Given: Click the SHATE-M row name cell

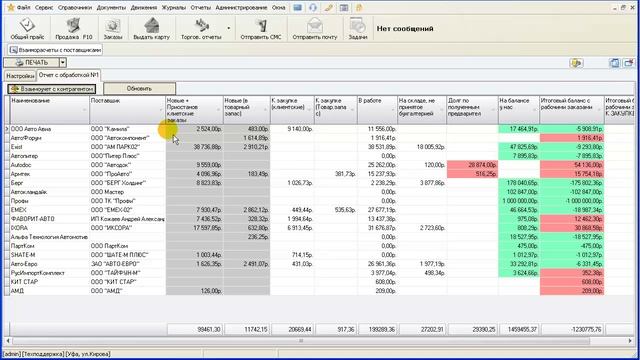Looking at the screenshot, I should point(49,255).
